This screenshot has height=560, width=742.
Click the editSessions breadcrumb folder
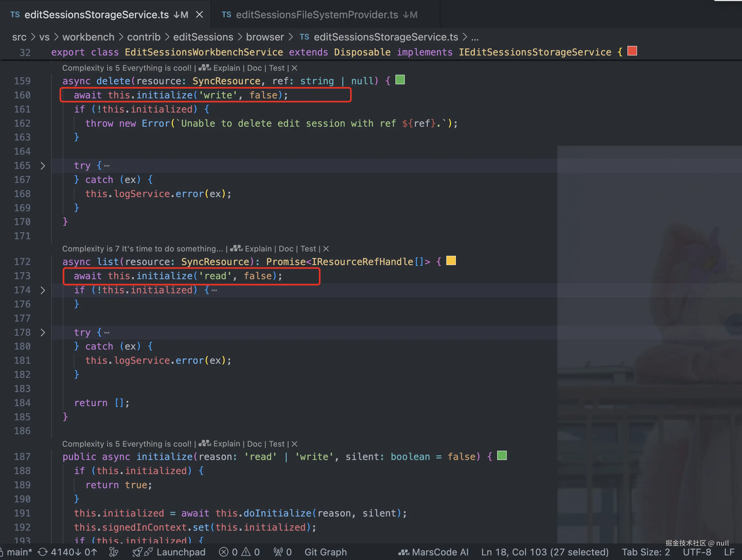(x=203, y=37)
